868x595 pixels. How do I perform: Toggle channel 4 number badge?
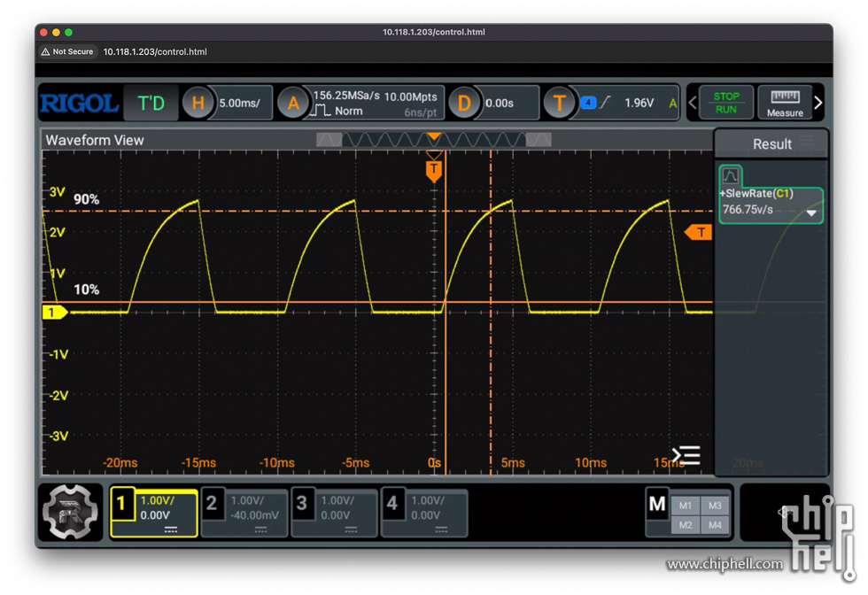pos(391,504)
